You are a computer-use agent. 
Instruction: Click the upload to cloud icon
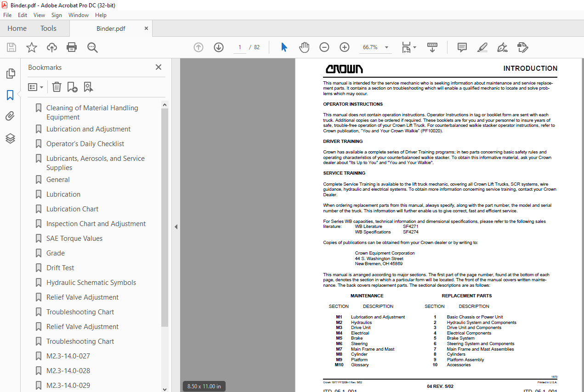(x=52, y=47)
